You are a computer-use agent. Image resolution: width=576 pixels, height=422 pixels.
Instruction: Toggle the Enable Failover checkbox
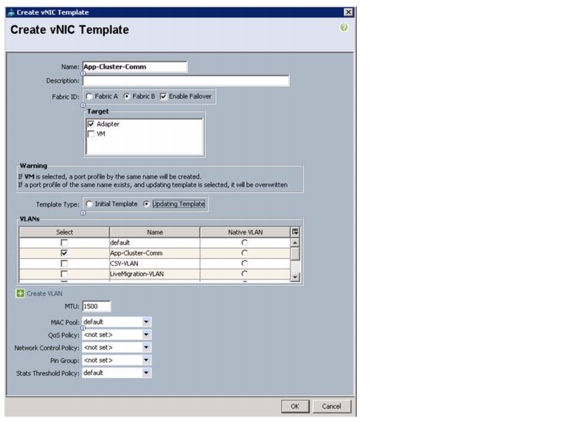click(x=163, y=96)
